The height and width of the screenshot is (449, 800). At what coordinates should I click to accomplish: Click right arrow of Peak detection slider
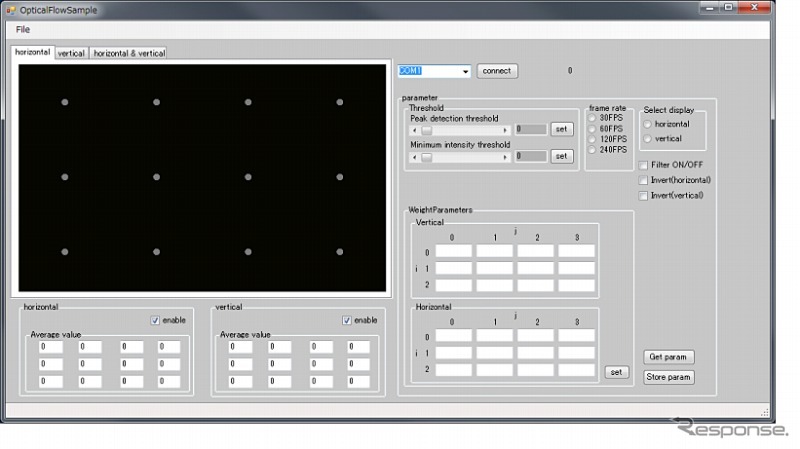pos(505,130)
